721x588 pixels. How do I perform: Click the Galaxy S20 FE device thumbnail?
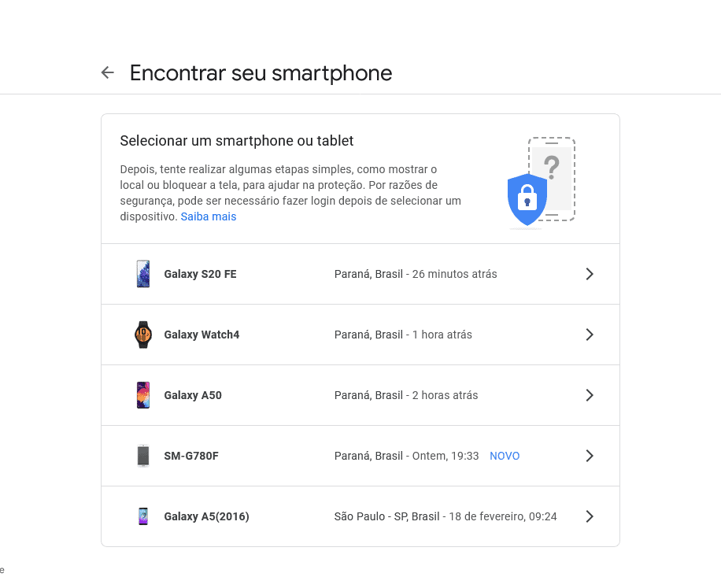[x=143, y=273]
